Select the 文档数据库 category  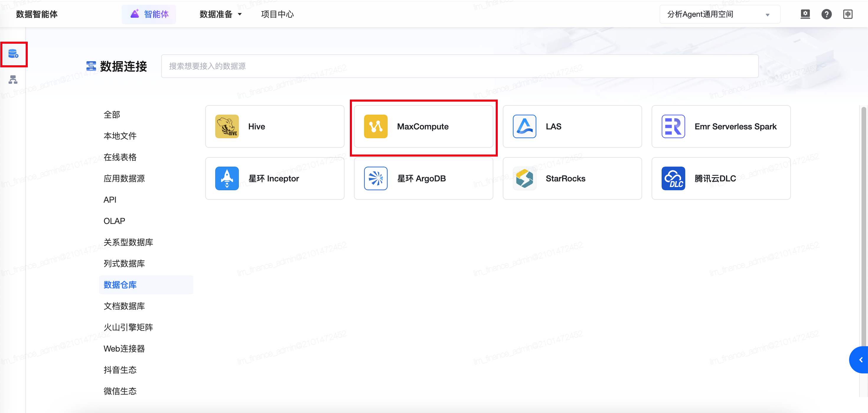tap(124, 306)
